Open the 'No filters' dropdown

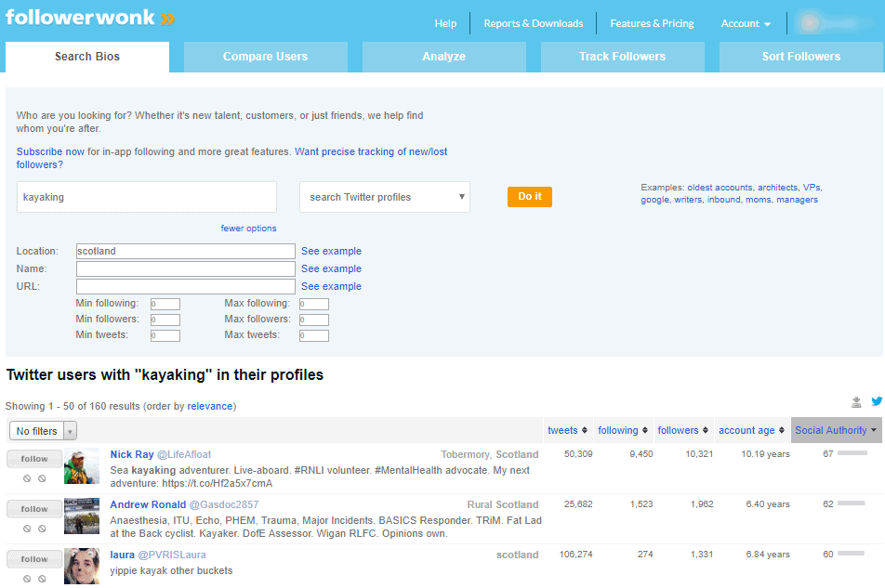pyautogui.click(x=42, y=430)
